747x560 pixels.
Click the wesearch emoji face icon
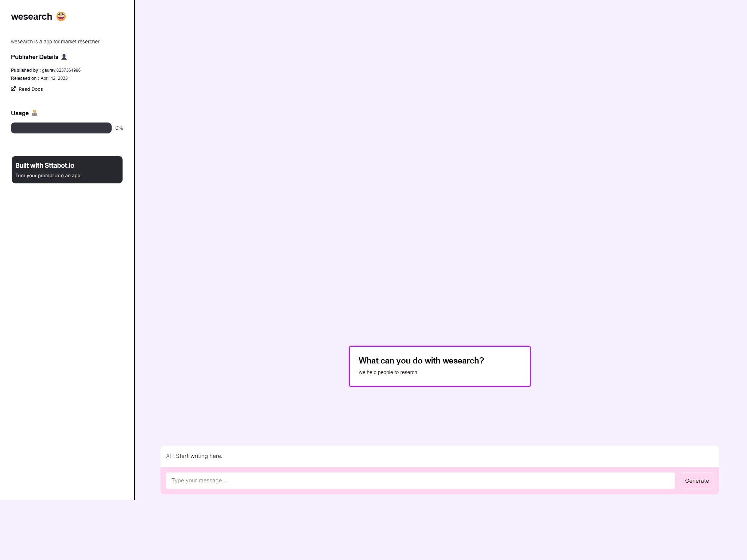point(61,16)
